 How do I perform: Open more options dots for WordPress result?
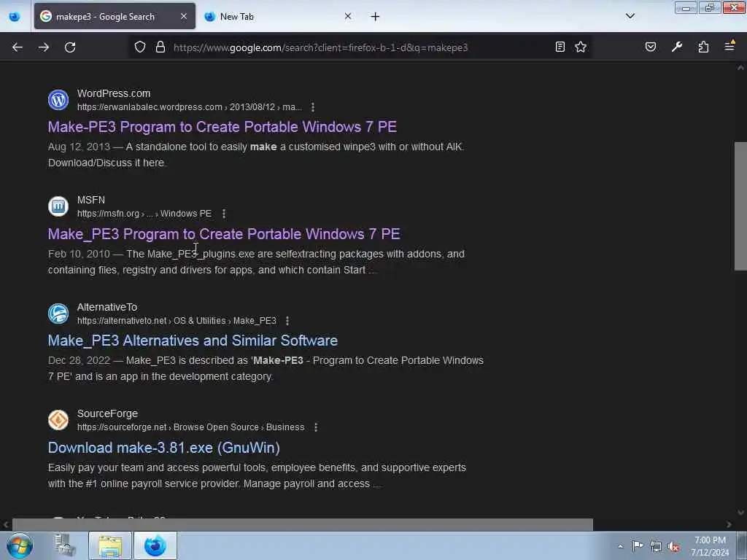313,107
